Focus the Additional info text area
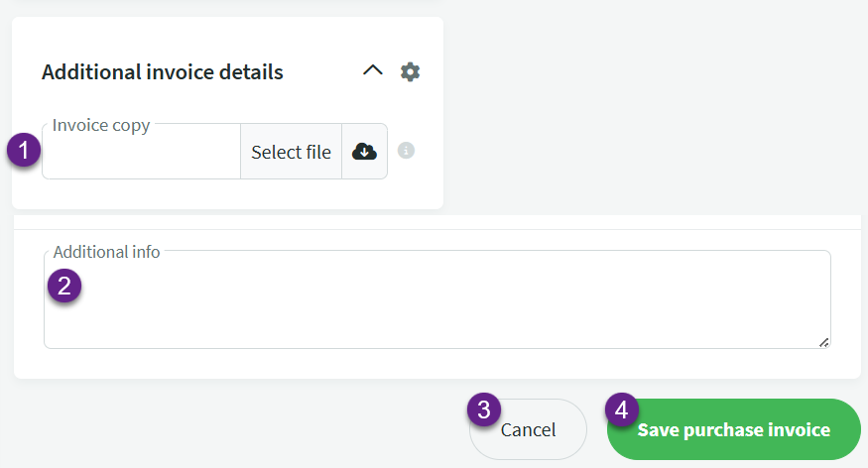The image size is (868, 468). [x=436, y=302]
